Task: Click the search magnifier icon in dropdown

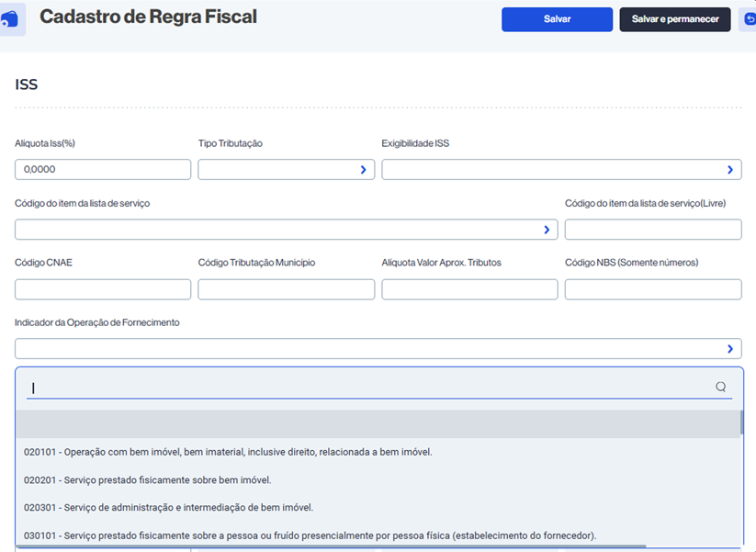Action: pyautogui.click(x=721, y=387)
